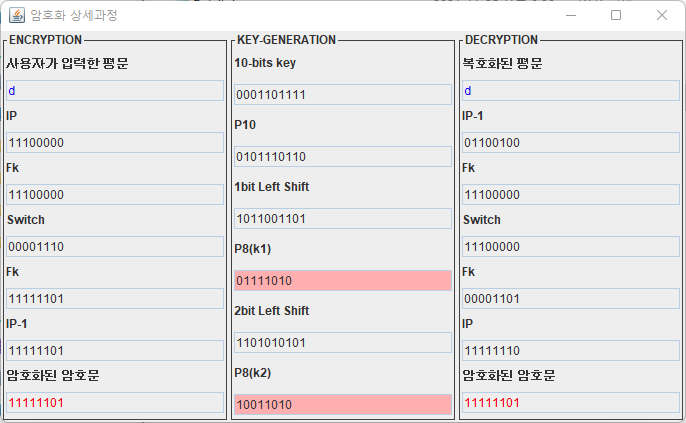This screenshot has width=686, height=423.
Task: Click red ciphertext field in DECRYPTION panel
Action: 571,402
